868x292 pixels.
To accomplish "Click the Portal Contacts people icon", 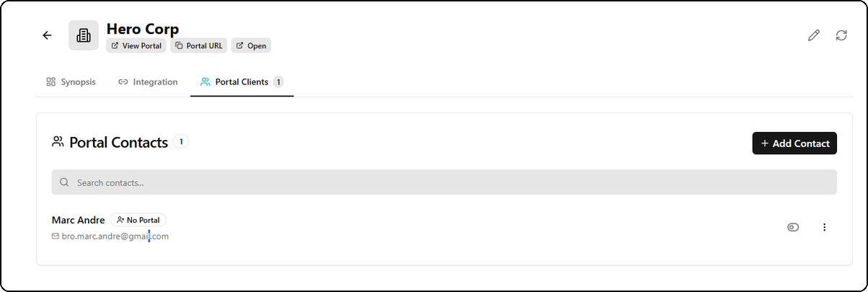I will [x=58, y=142].
